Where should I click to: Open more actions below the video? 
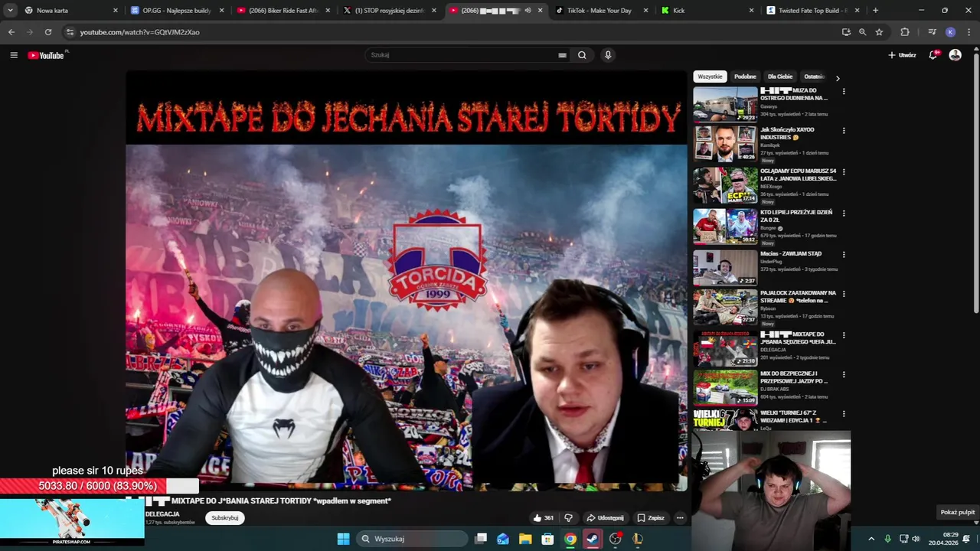[680, 518]
